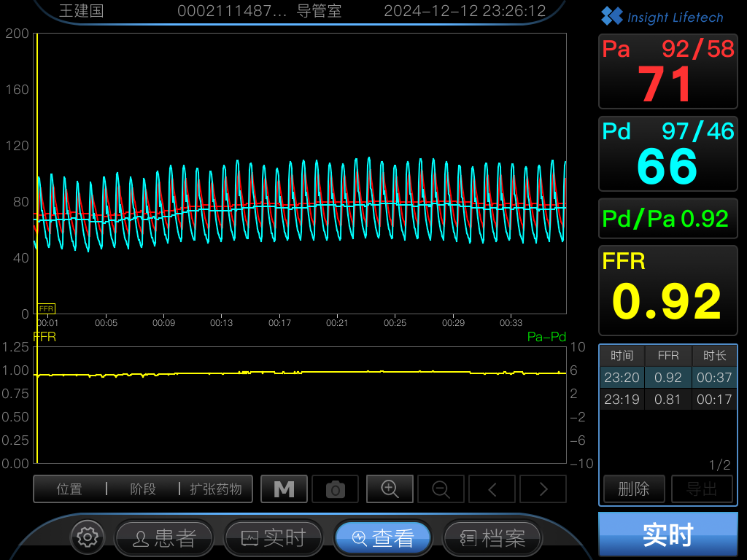Go to next waveform segment arrow

(x=543, y=489)
